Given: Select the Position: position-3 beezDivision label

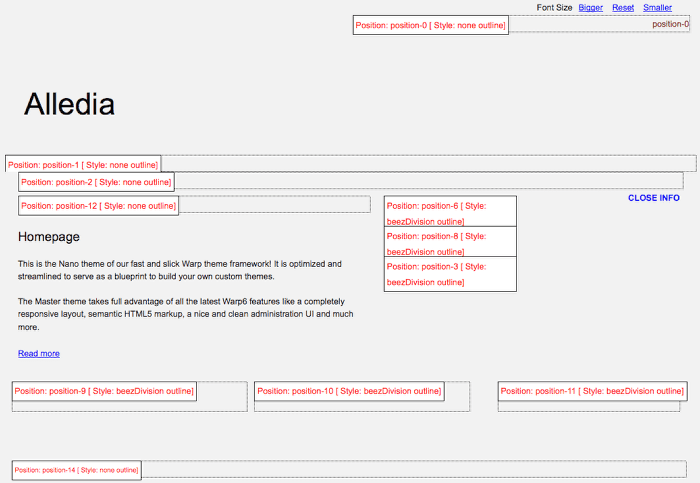Looking at the screenshot, I should (450, 274).
